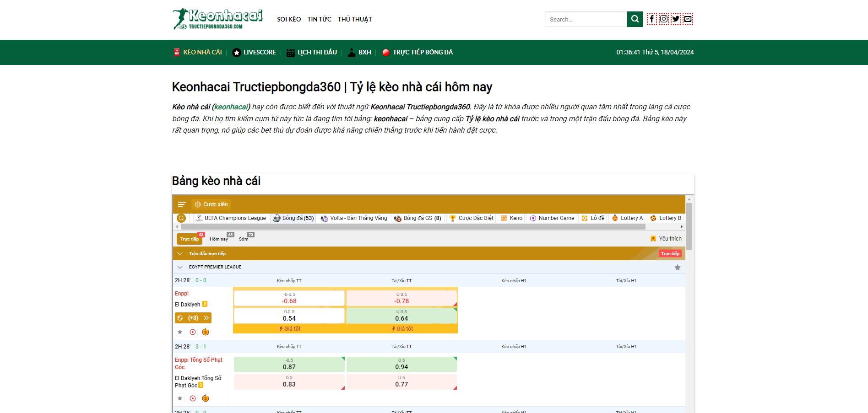Click the Facebook icon in header
Screen dimensions: 868x413
[651, 19]
